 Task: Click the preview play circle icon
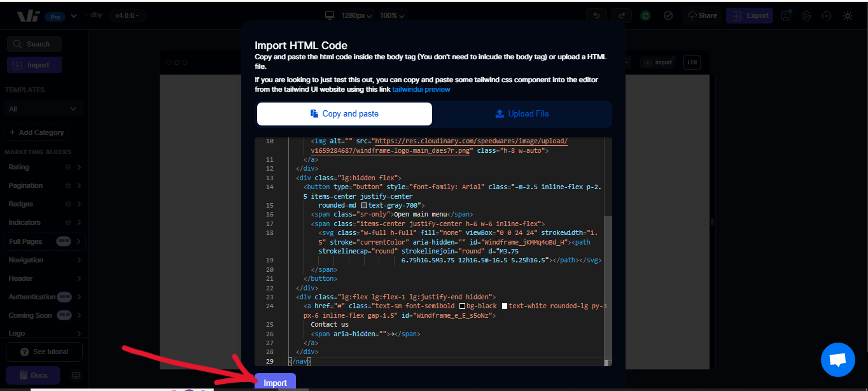pyautogui.click(x=806, y=15)
